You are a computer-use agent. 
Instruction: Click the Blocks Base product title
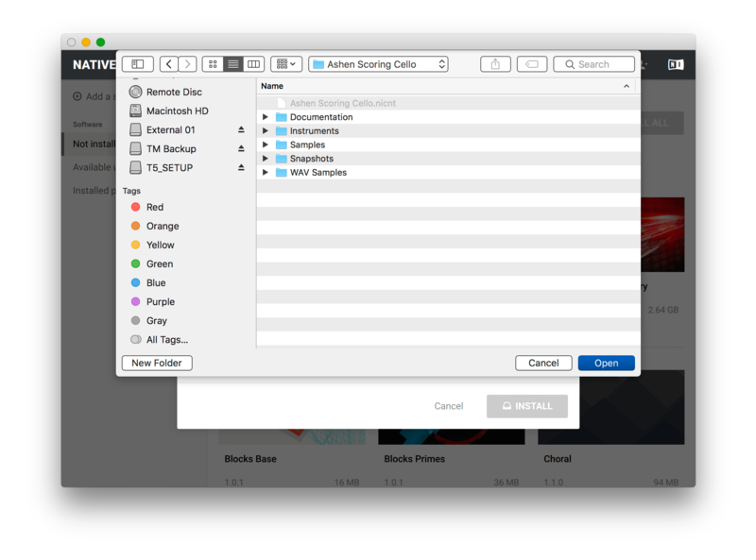250,459
